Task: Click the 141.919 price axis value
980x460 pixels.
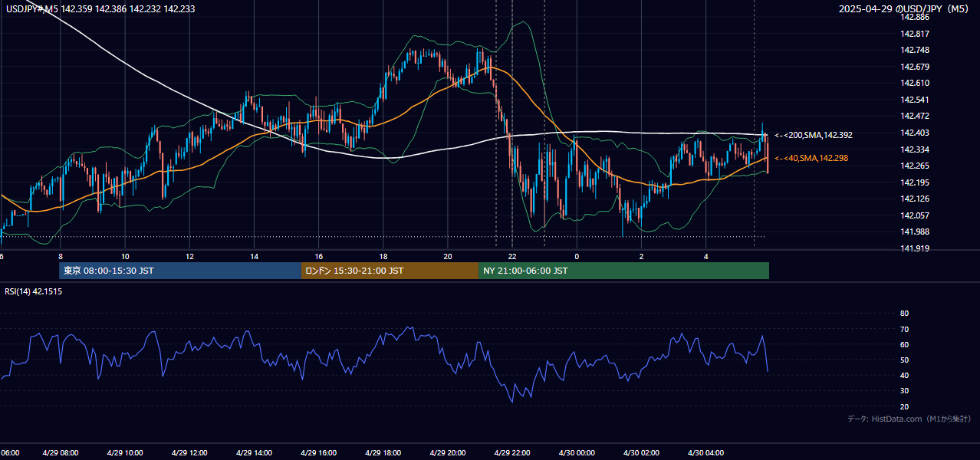Action: 914,248
